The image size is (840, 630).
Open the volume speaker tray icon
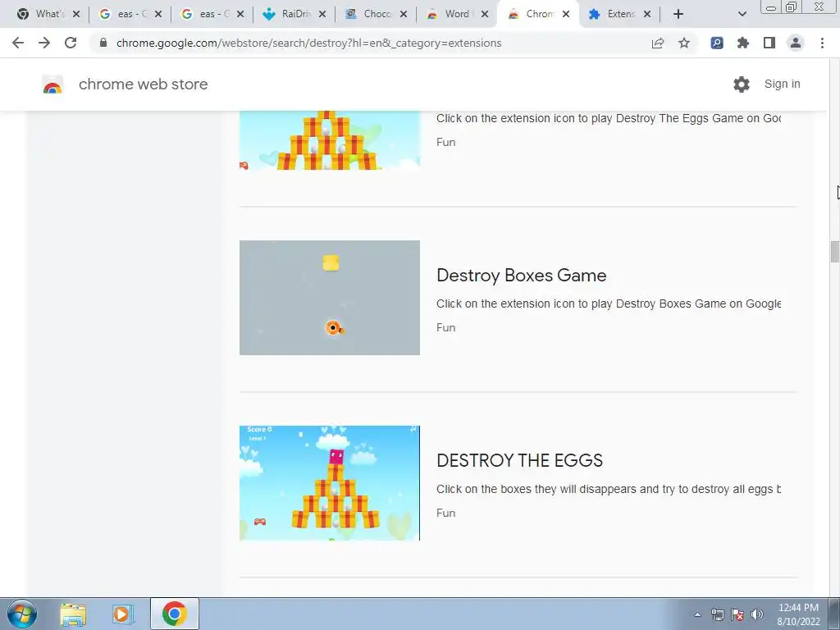(757, 614)
